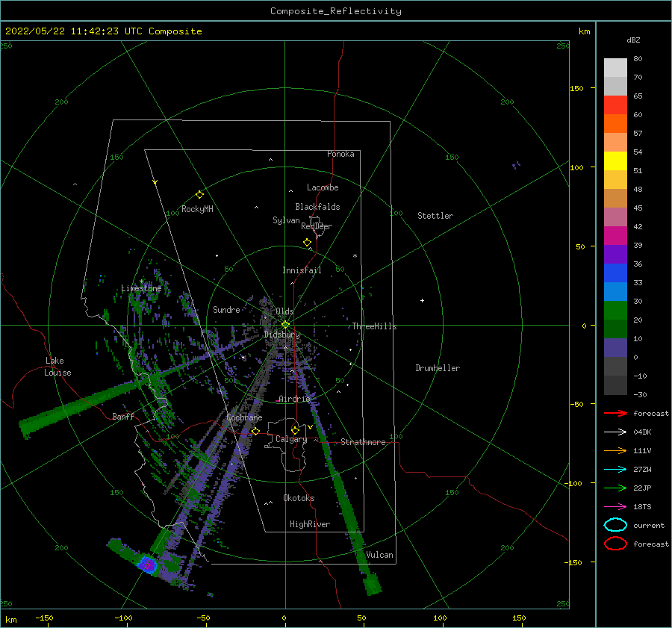Click the 18TS legend label
Viewport: 672px width, 628px height.
(x=642, y=507)
